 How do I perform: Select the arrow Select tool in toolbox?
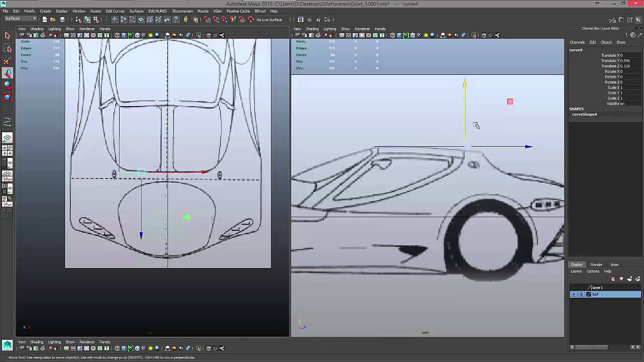tap(7, 36)
